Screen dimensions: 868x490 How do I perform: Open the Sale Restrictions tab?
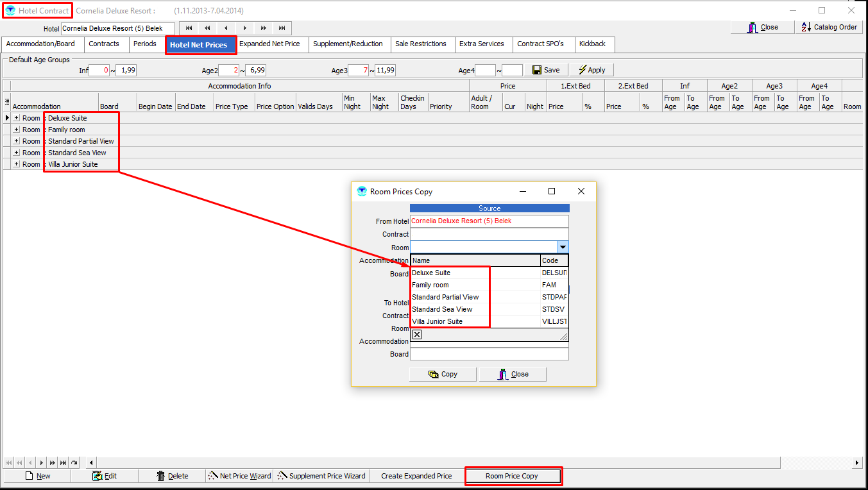pyautogui.click(x=420, y=44)
